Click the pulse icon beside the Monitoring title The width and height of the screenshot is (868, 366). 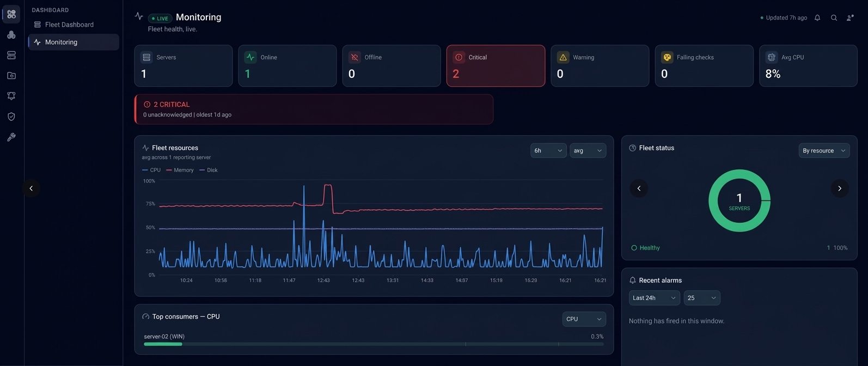pos(139,16)
